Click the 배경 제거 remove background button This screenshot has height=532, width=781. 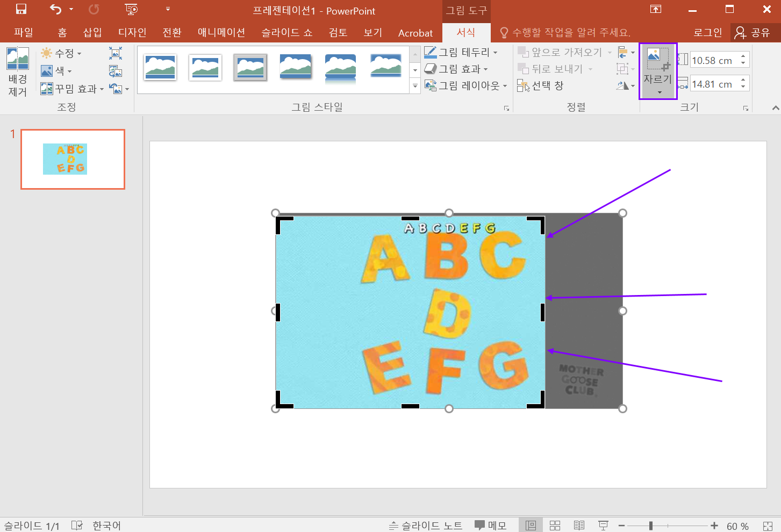[x=18, y=71]
